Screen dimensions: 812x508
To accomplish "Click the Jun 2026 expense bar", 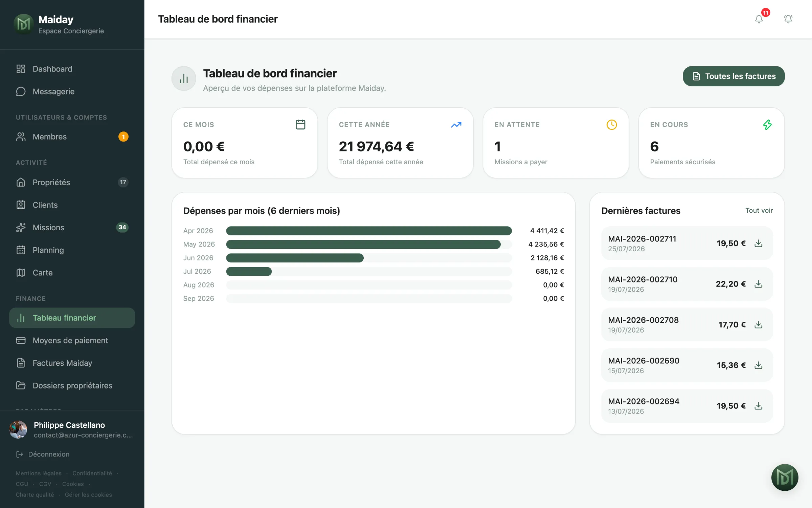I will 295,258.
